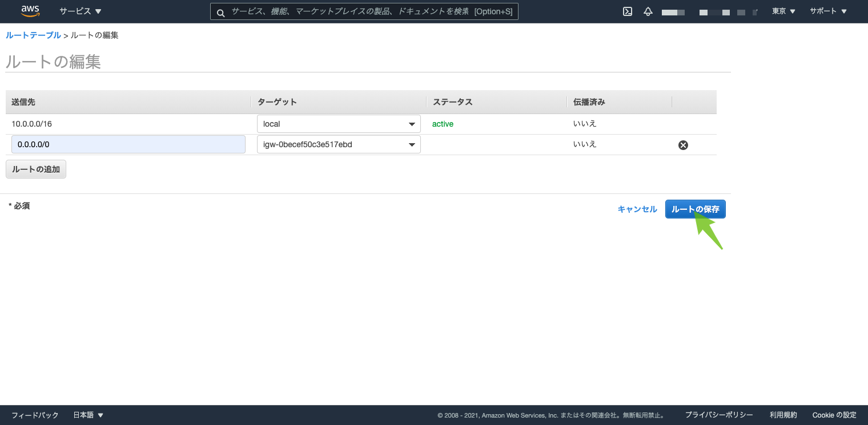
Task: Open Cookie の設定 in the footer
Action: pyautogui.click(x=834, y=415)
